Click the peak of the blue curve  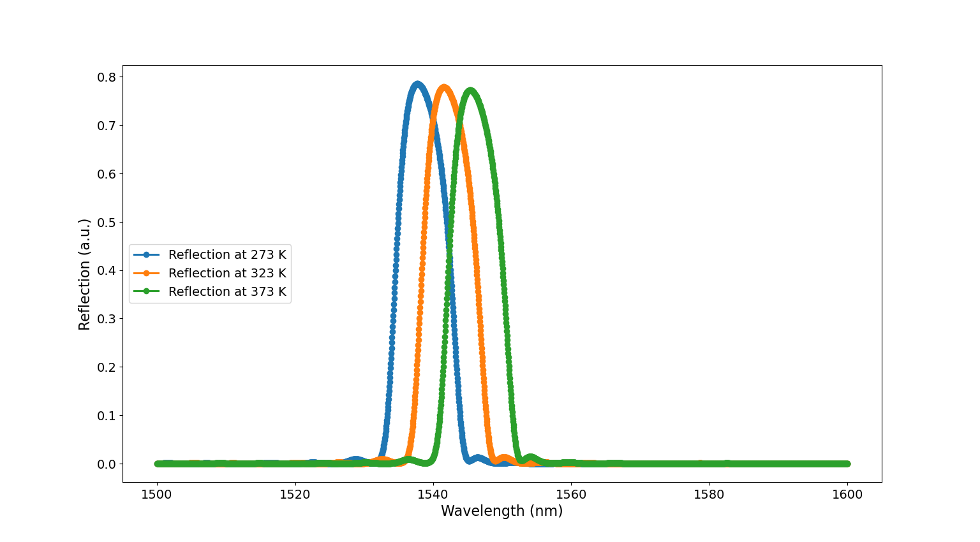point(417,84)
